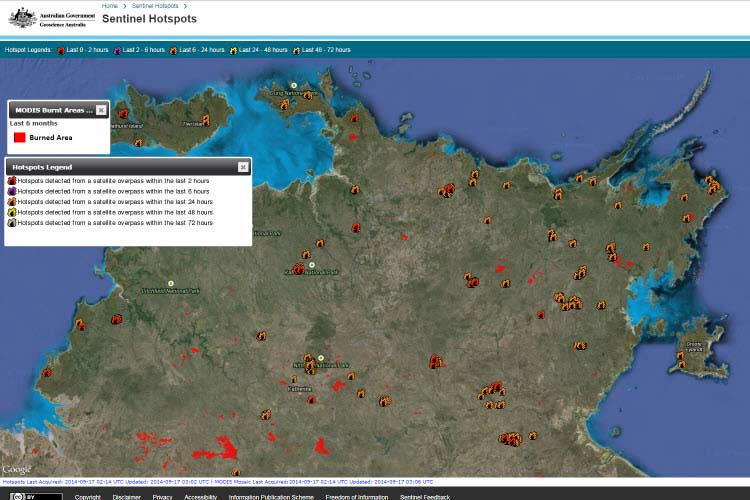
Task: Select the text 'Hotspots detected from a satellite overpass within the last 2 hours'
Action: point(113,181)
